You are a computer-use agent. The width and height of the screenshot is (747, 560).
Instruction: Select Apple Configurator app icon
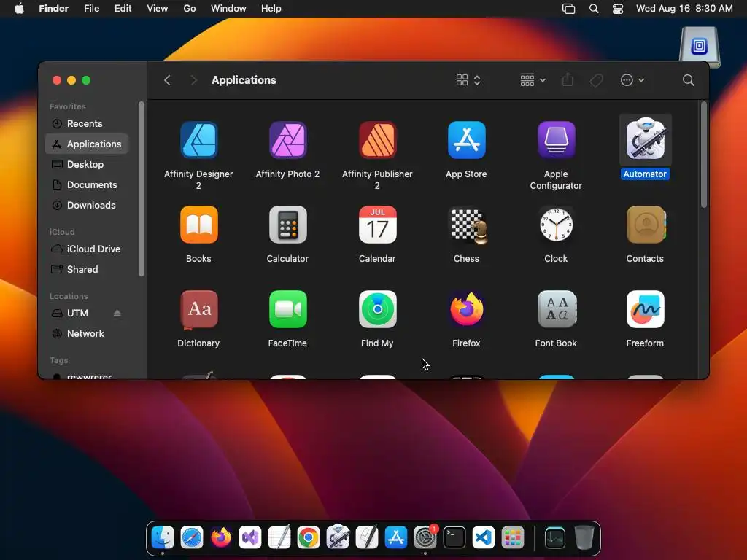tap(556, 140)
